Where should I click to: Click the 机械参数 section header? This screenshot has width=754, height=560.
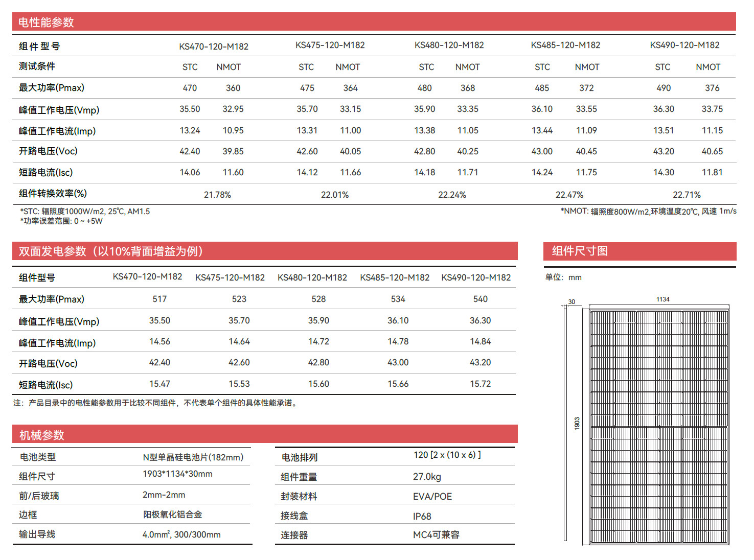(265, 434)
